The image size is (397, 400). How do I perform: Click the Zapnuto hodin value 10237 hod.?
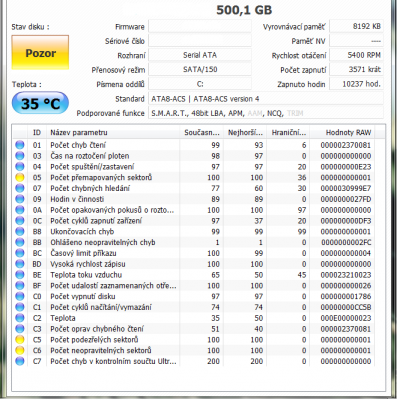click(x=356, y=84)
